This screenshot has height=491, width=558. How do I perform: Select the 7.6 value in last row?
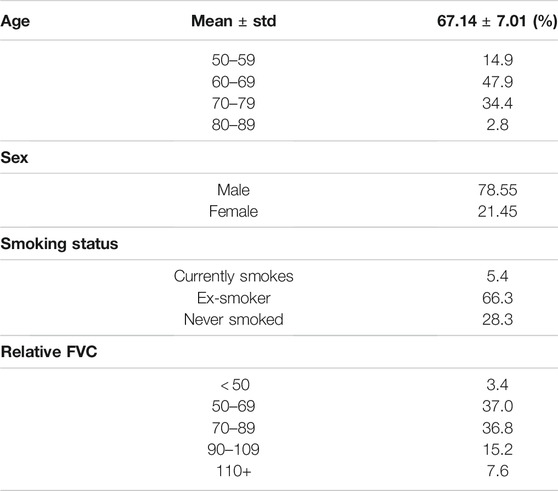tap(498, 471)
